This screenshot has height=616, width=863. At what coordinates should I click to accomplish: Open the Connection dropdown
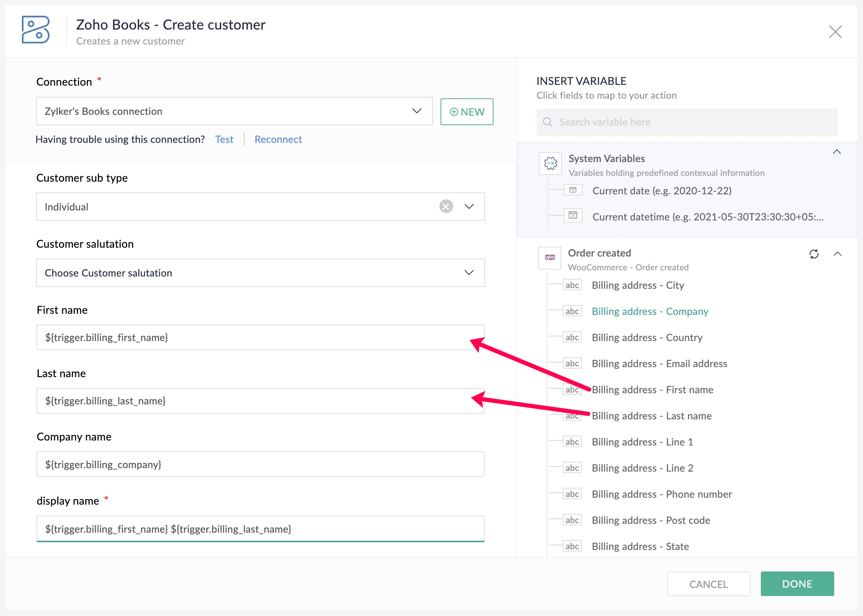(417, 111)
